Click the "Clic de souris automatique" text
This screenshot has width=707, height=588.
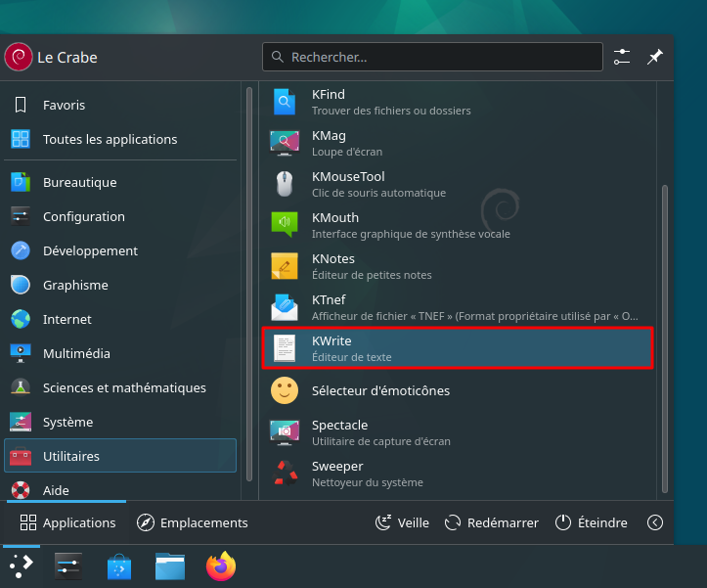[378, 193]
